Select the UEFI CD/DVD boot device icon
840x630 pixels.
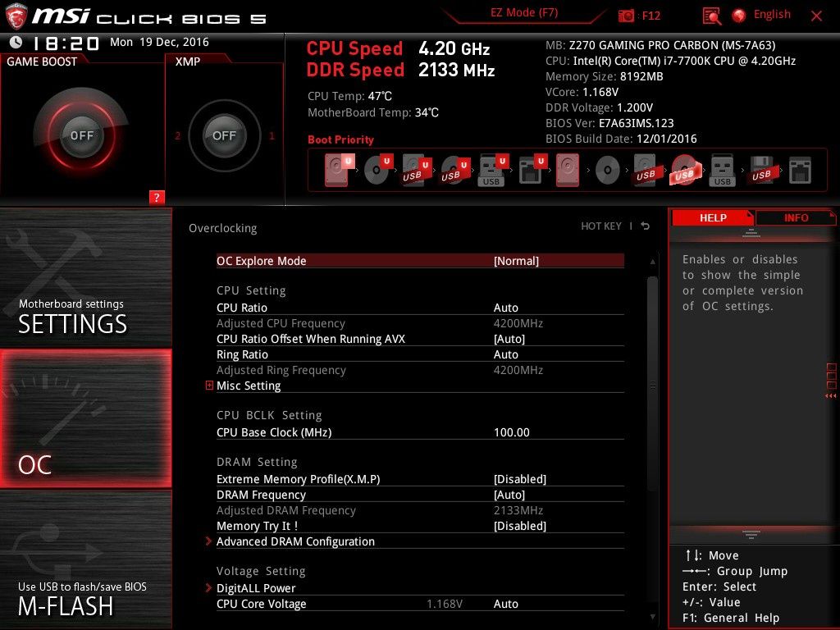point(378,170)
